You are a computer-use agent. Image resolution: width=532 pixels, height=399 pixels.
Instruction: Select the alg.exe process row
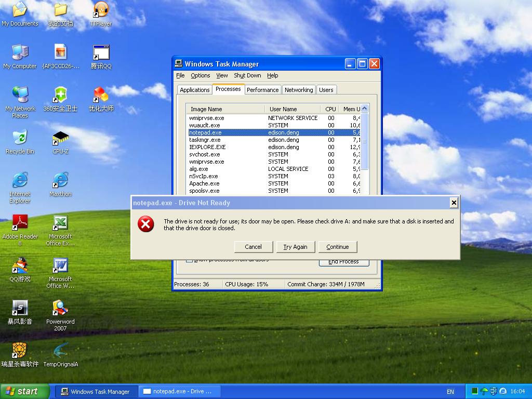274,169
